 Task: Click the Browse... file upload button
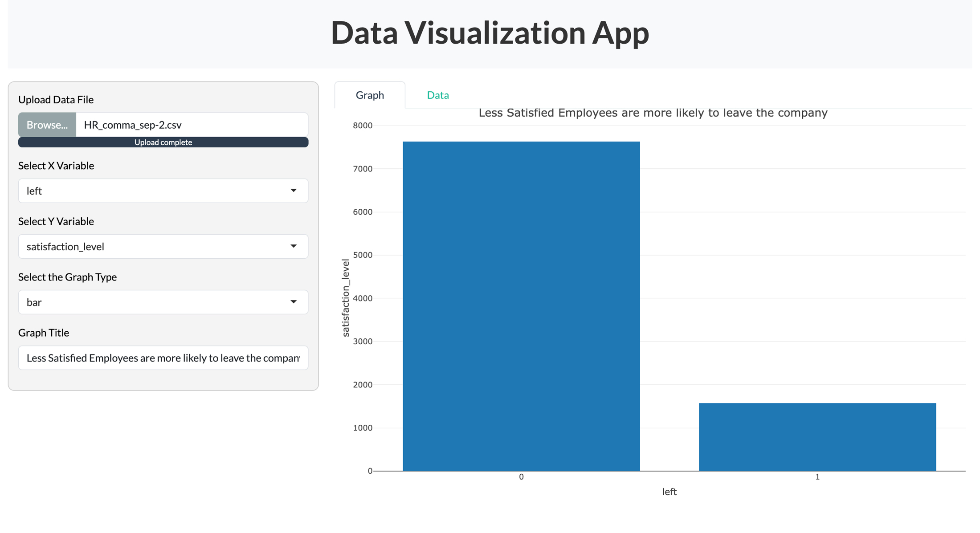coord(47,125)
